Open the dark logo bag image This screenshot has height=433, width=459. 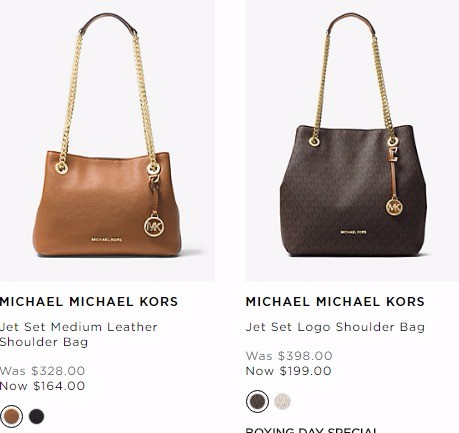pos(352,141)
